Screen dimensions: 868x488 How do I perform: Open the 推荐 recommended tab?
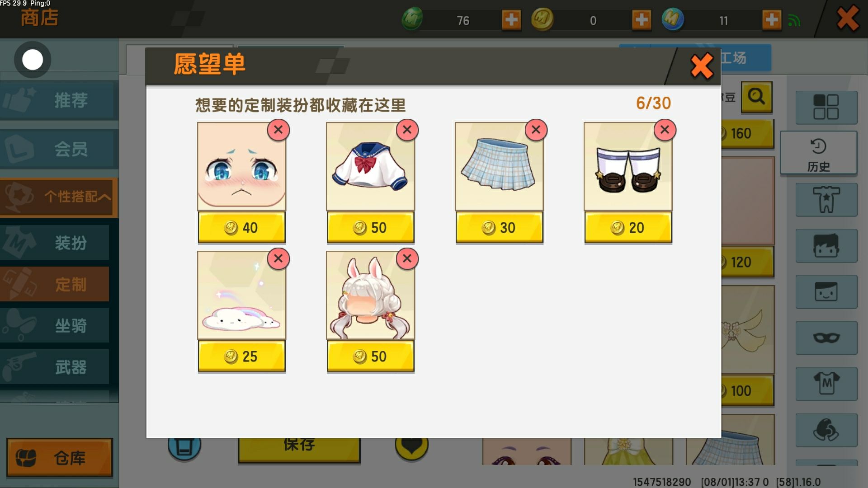point(59,100)
